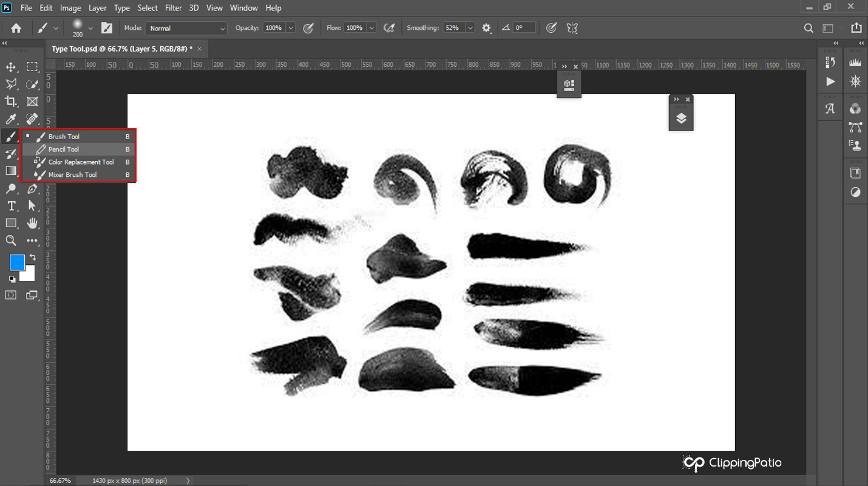Click the Home button in options bar
The width and height of the screenshot is (868, 486).
click(x=16, y=28)
